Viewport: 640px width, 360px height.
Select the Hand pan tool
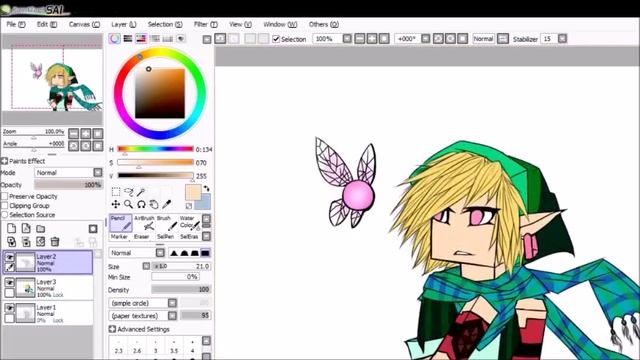click(x=154, y=204)
